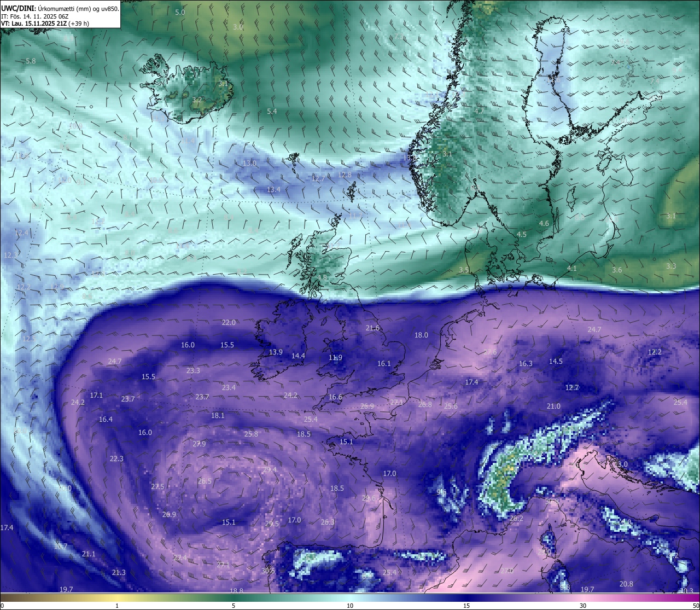Click the 21.3 value label

point(119,573)
